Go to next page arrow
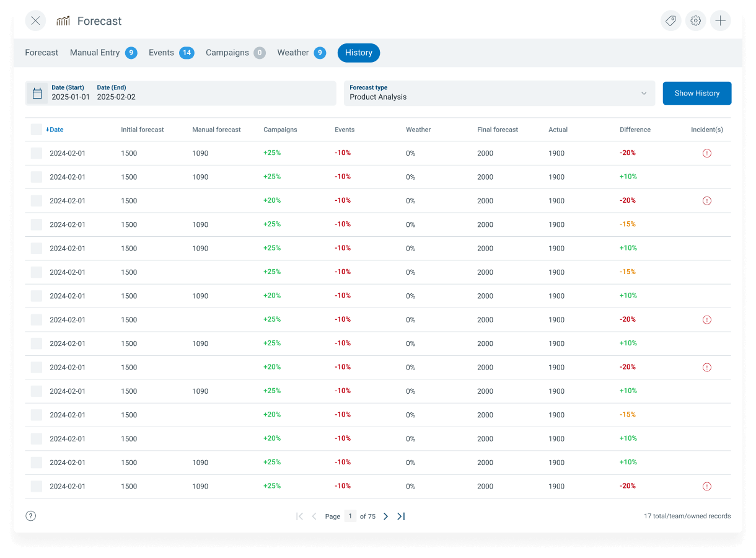 pyautogui.click(x=385, y=516)
